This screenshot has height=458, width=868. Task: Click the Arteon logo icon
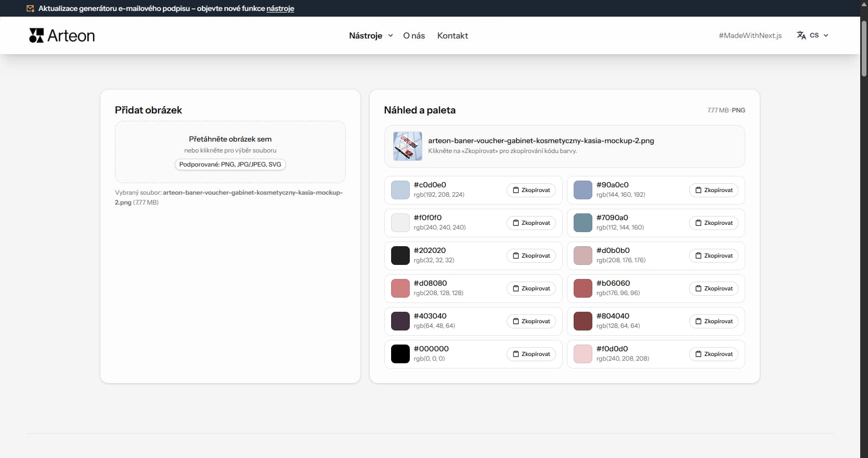(x=36, y=35)
